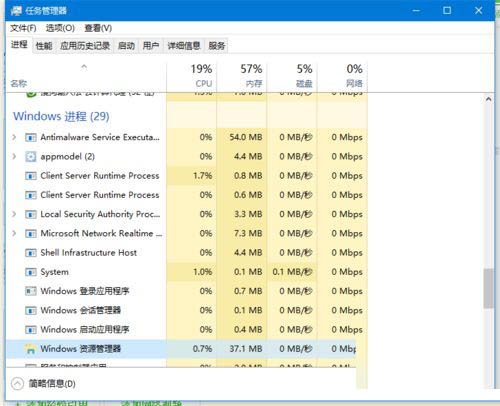
Task: Click the Task Manager title bar icon
Action: pyautogui.click(x=16, y=11)
